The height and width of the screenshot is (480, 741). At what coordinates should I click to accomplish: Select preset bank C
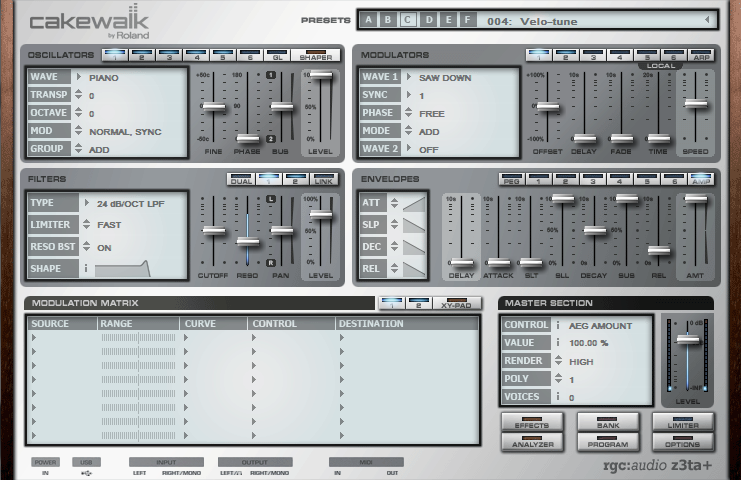point(408,20)
